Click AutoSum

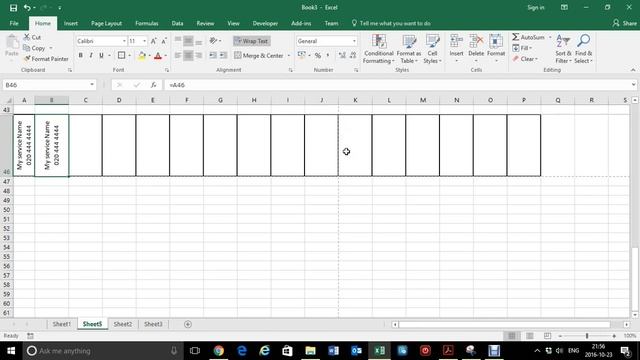coord(528,37)
